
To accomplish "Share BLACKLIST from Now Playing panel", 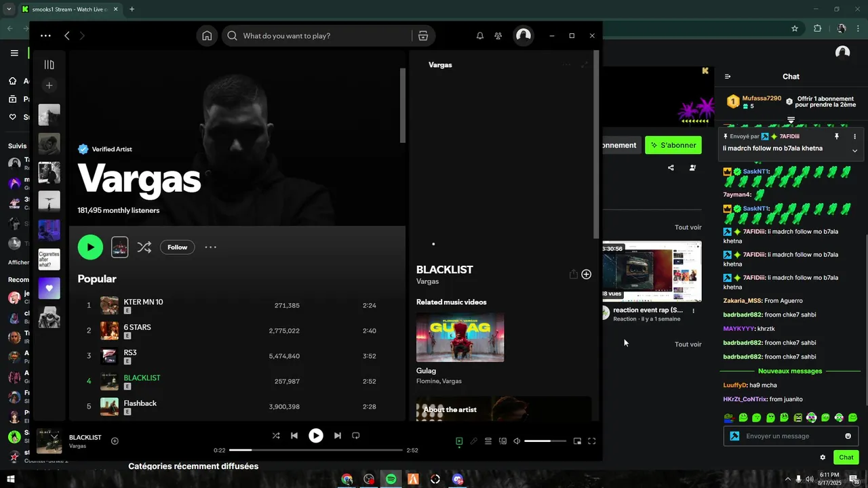I will (574, 274).
